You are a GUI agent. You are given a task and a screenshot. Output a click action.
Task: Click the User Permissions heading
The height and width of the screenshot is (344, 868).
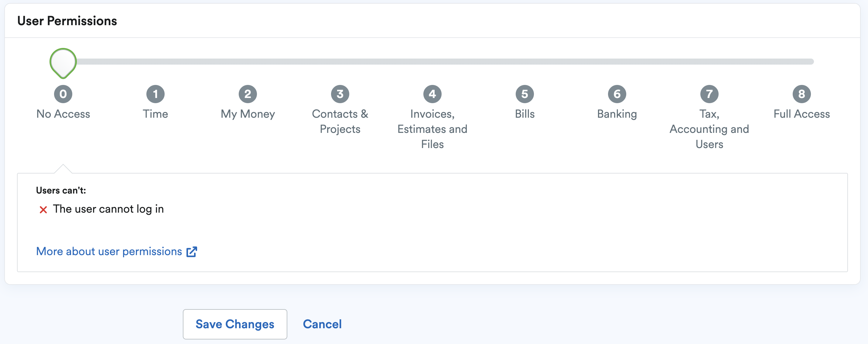coord(67,21)
